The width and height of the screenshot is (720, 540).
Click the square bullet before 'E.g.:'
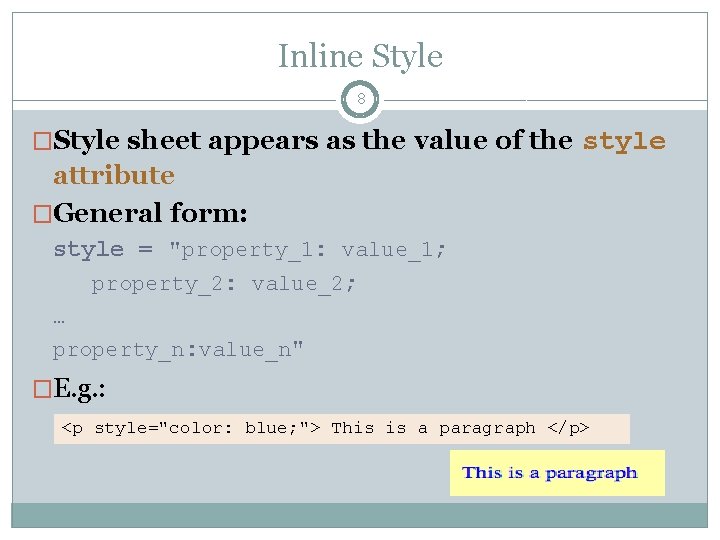tap(42, 389)
